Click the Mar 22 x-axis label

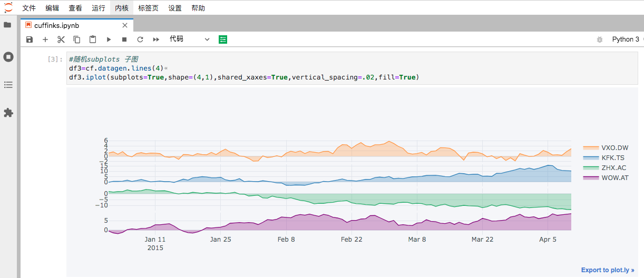[482, 239]
